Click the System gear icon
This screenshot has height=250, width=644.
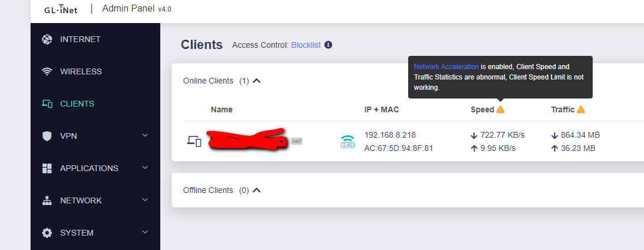pyautogui.click(x=47, y=233)
